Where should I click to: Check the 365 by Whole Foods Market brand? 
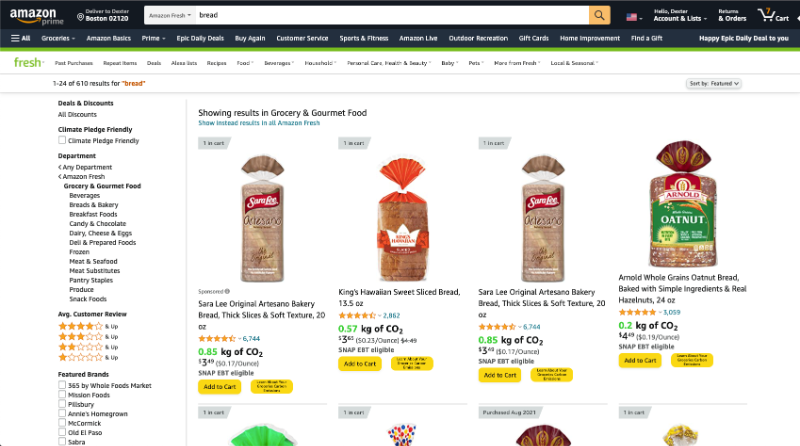point(62,385)
